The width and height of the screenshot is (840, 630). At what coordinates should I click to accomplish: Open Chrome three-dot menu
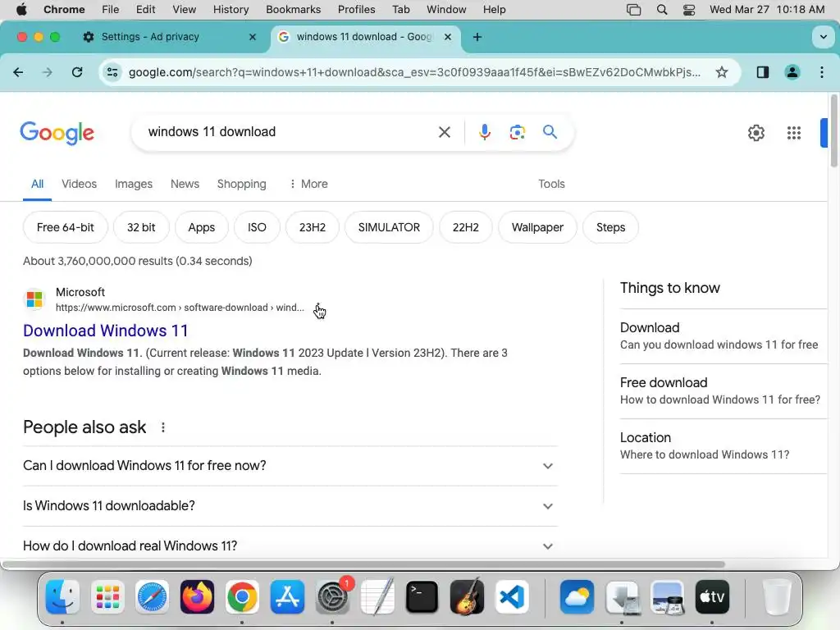[x=822, y=72]
